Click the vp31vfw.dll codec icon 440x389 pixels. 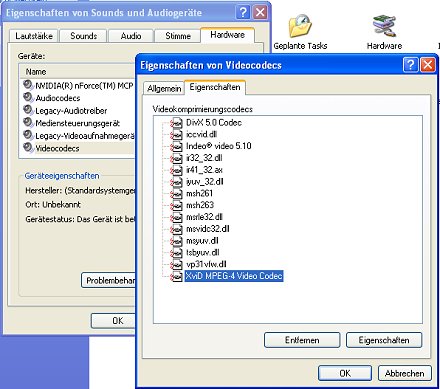[176, 265]
